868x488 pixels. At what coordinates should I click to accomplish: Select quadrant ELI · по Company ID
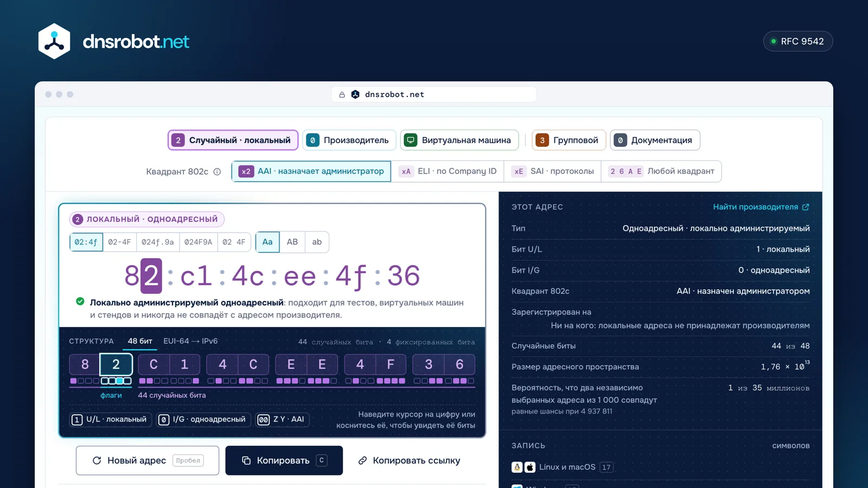coord(448,171)
